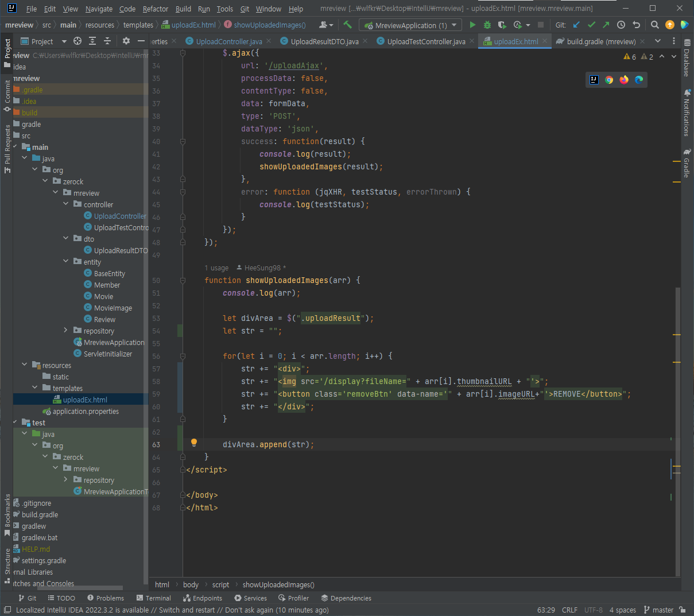Fold the for loop block at line 56
This screenshot has height=616, width=694.
(x=183, y=356)
